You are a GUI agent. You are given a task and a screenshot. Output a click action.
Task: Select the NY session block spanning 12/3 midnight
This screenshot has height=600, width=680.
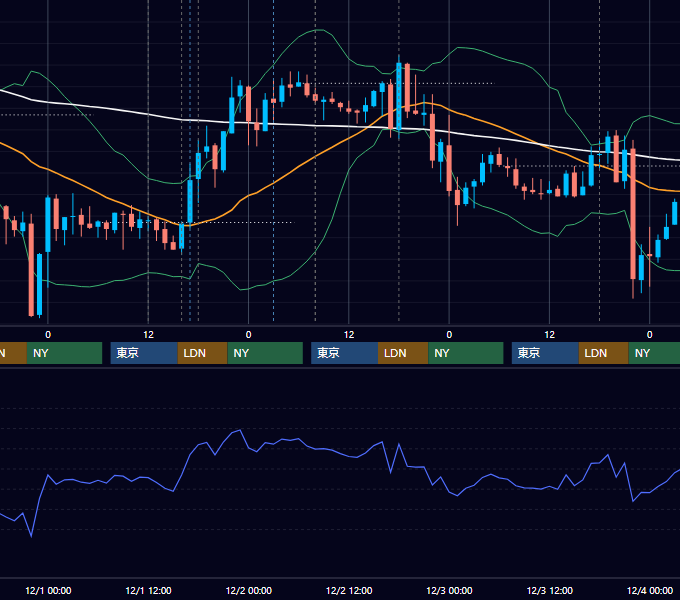(465, 353)
